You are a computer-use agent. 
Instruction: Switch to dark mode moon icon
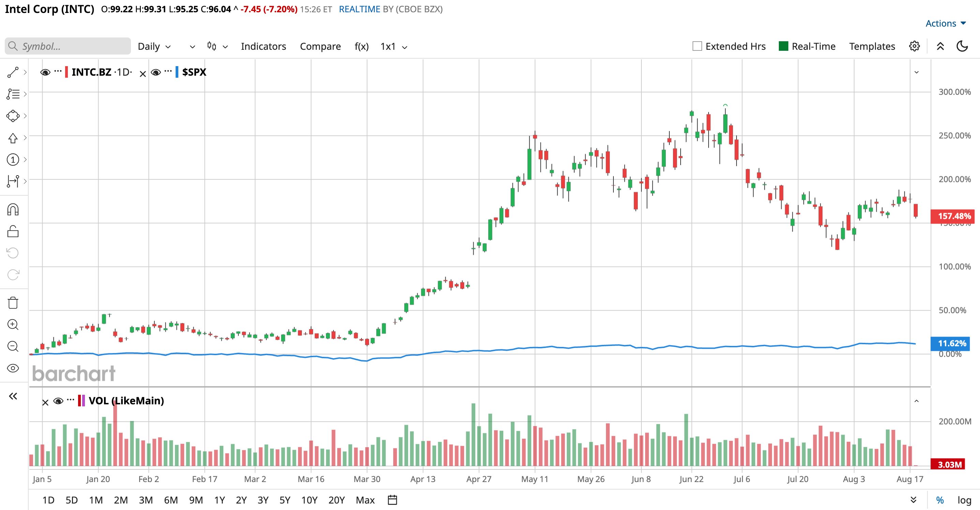[x=962, y=46]
